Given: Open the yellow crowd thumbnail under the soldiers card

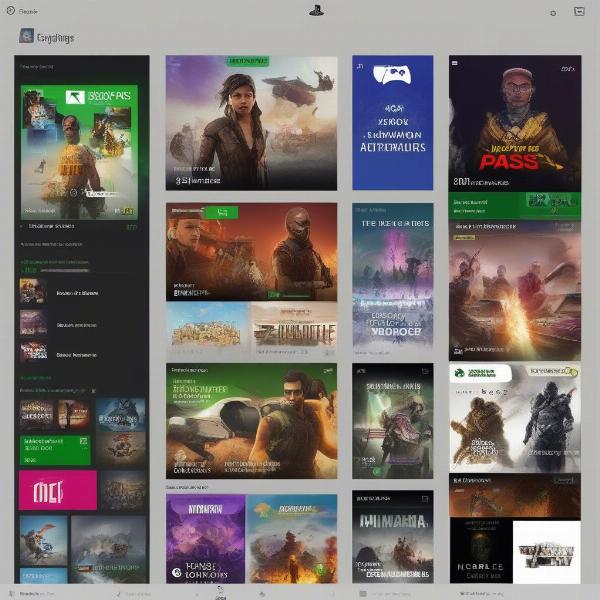Looking at the screenshot, I should click(208, 329).
